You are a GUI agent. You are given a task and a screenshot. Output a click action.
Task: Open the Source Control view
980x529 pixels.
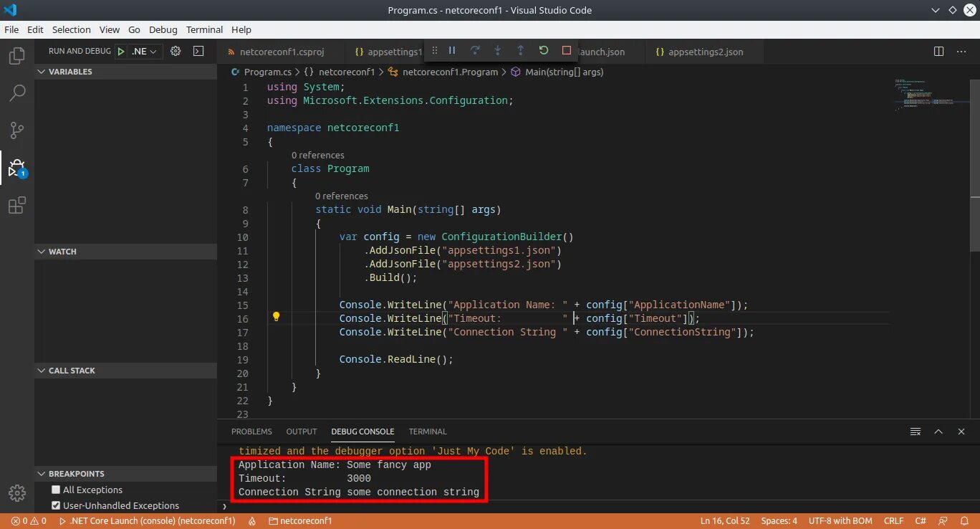click(17, 130)
